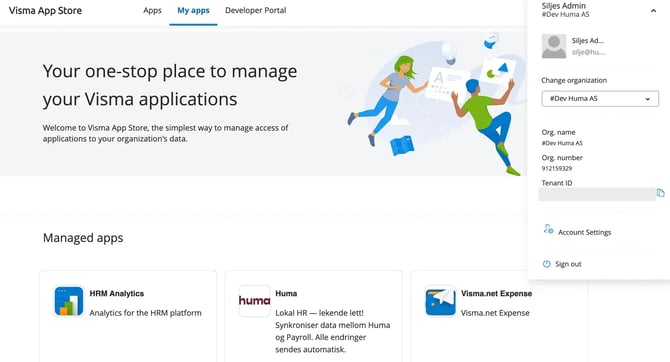This screenshot has height=362, width=670.
Task: Sign out of the account
Action: (x=568, y=264)
